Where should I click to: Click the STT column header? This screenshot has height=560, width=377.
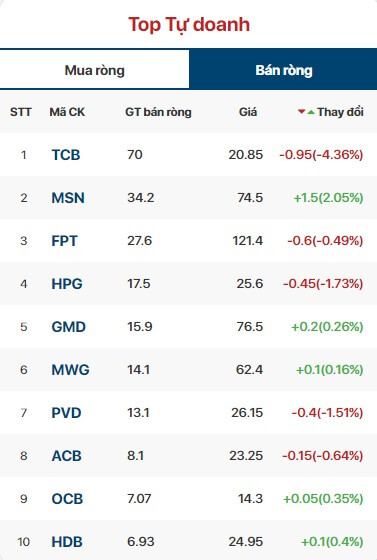tap(21, 112)
